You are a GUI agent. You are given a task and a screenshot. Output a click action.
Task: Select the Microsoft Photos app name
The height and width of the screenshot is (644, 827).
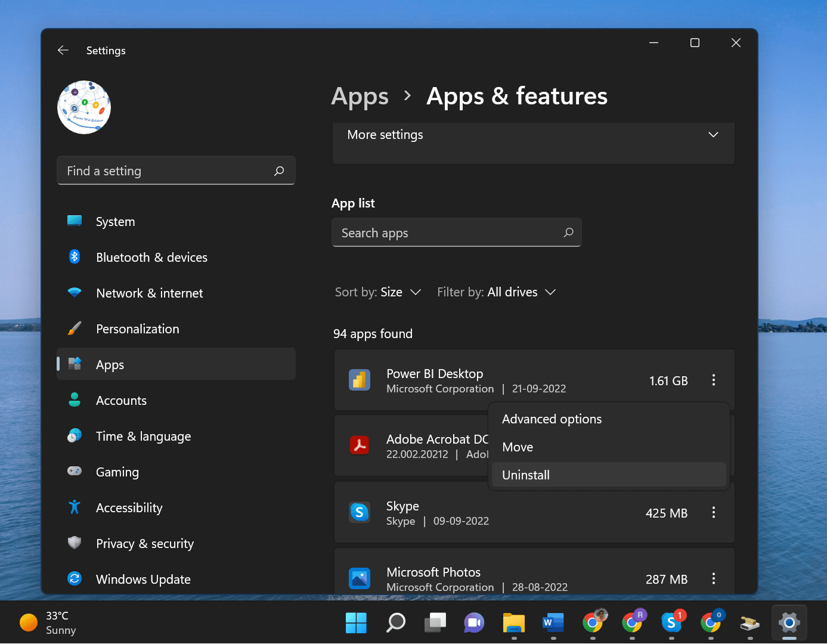(x=433, y=572)
